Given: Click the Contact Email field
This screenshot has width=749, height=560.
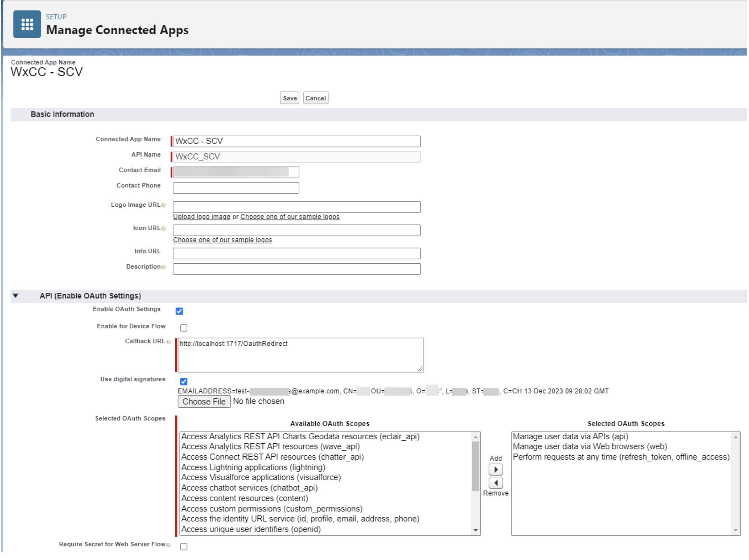Looking at the screenshot, I should coord(236,173).
